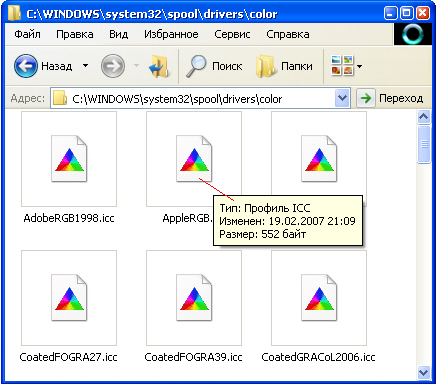Screen dimensions: 439x386
Task: Open back history dropdown next to Назад
Action: click(86, 66)
